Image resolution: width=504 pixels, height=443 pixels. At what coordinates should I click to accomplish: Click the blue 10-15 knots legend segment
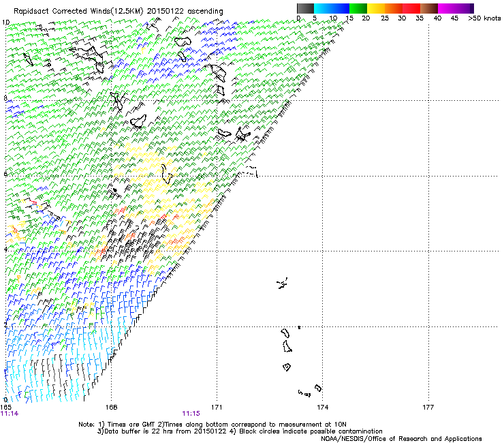[341, 8]
